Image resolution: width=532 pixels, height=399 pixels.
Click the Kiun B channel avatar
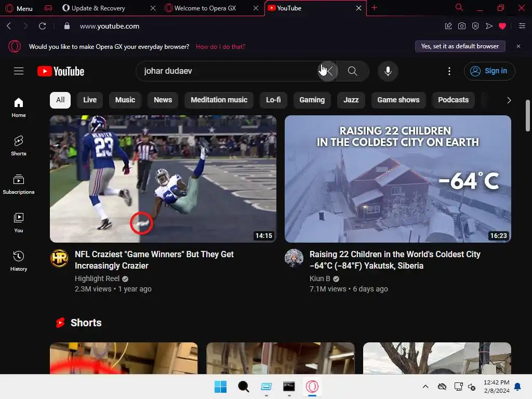[x=294, y=258]
